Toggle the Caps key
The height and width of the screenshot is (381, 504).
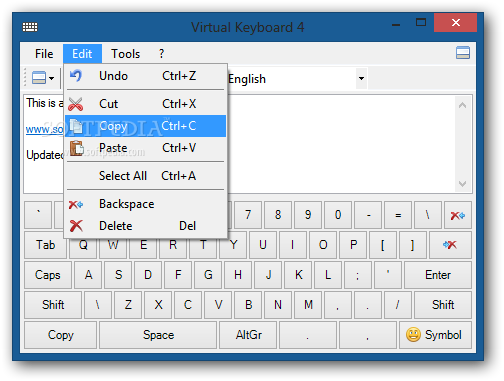point(48,275)
